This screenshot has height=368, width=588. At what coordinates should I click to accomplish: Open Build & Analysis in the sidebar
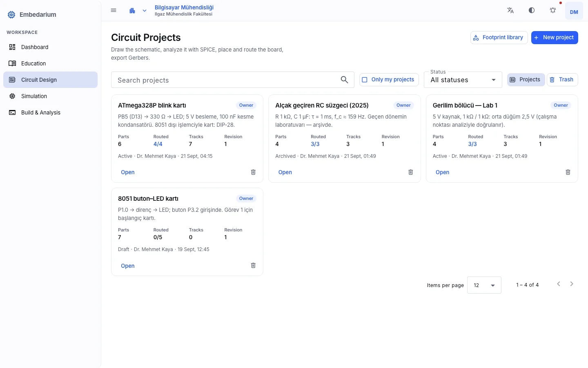tap(51, 112)
